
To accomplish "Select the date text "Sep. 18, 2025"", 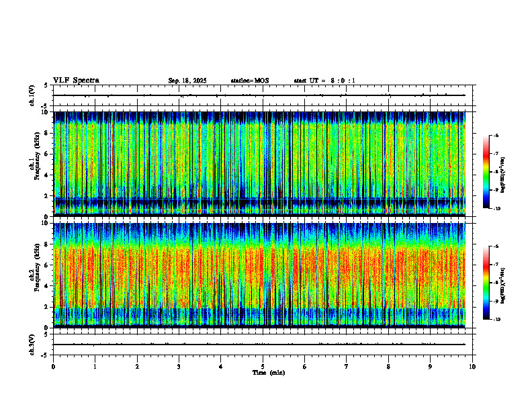I will (x=187, y=81).
